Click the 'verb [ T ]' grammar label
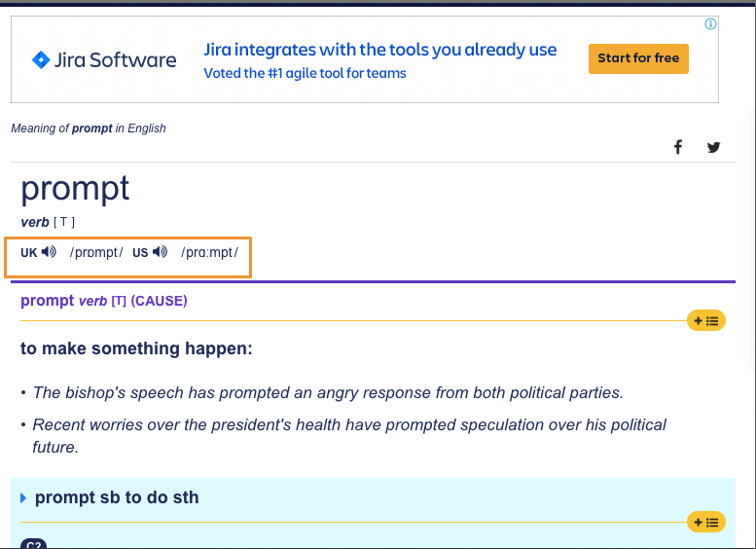This screenshot has width=756, height=549. (48, 222)
